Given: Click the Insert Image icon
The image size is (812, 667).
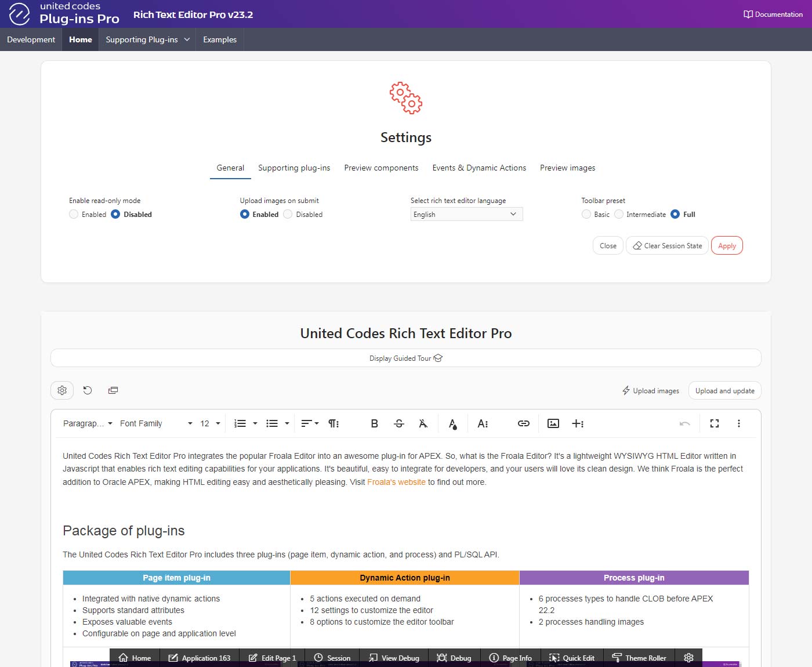Looking at the screenshot, I should click(553, 423).
